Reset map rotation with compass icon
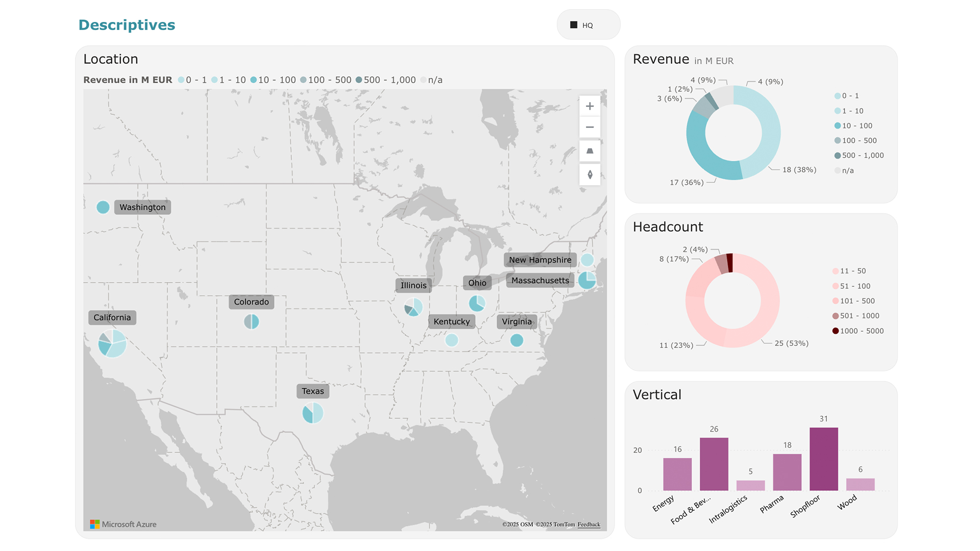This screenshot has width=980, height=551. click(590, 174)
